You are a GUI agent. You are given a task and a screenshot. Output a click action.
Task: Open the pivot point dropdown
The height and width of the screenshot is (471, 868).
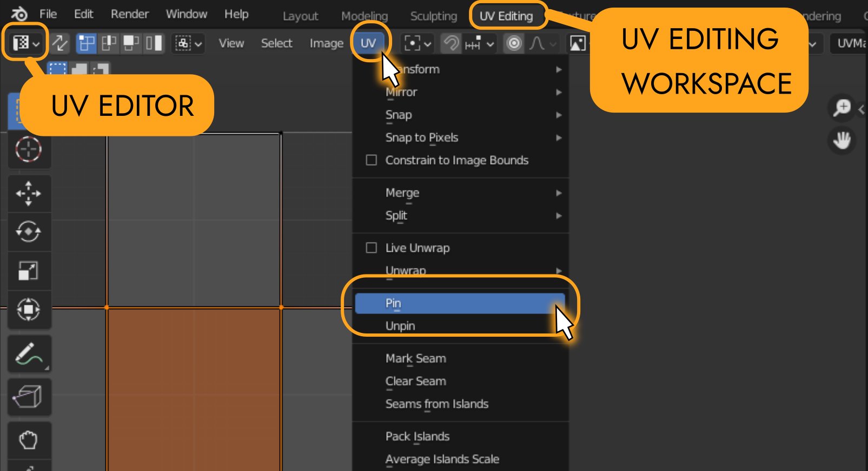pyautogui.click(x=418, y=43)
